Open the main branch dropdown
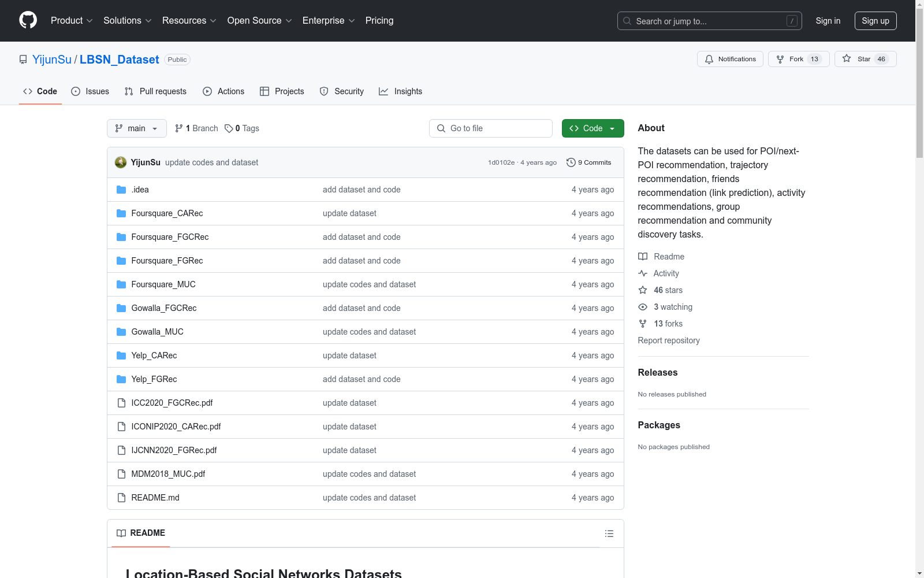 [x=137, y=128]
